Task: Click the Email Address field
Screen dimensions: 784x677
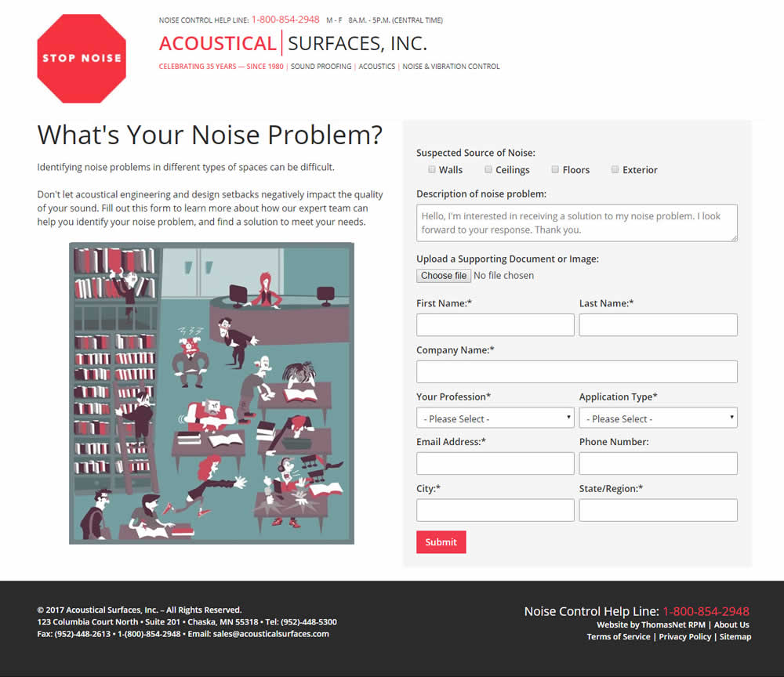Action: pyautogui.click(x=495, y=463)
